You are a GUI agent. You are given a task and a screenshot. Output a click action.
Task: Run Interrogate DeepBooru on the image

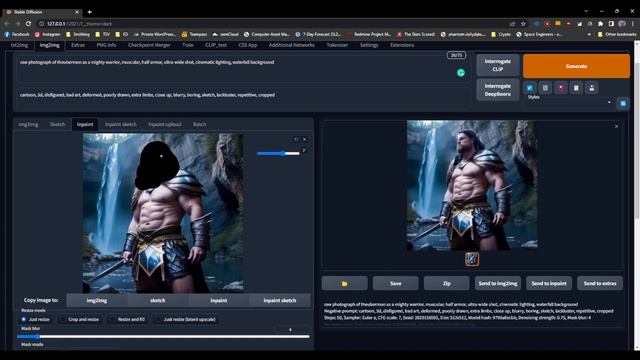coord(498,90)
